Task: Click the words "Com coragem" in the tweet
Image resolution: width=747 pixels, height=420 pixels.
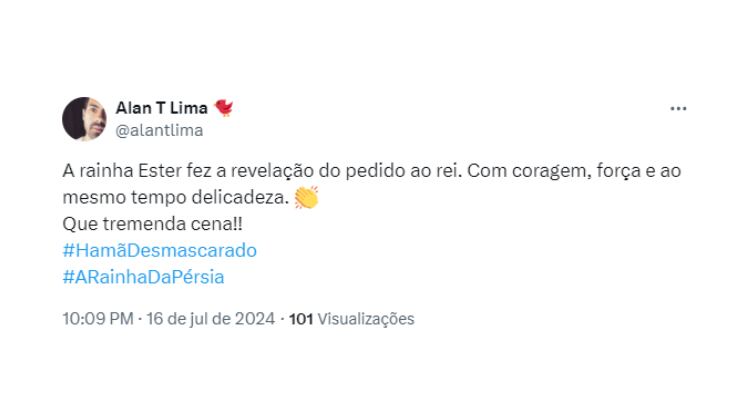Action: coord(529,171)
